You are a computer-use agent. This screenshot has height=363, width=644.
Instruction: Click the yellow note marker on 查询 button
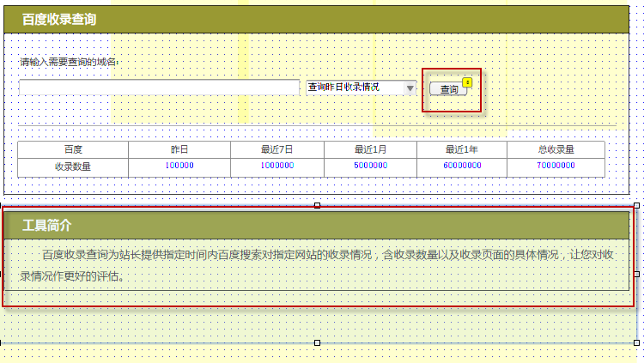point(467,82)
